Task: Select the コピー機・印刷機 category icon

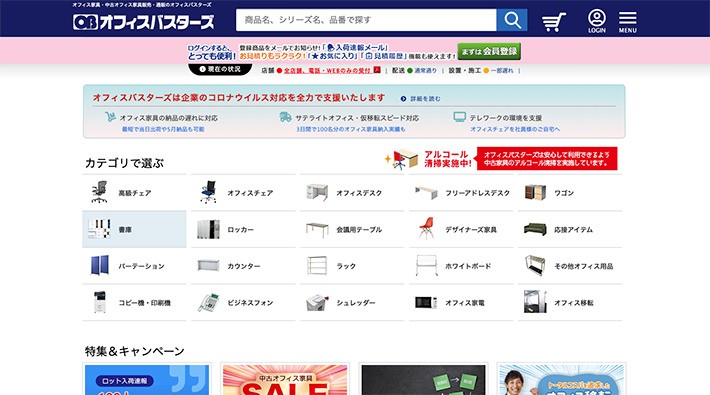Action: 99,302
